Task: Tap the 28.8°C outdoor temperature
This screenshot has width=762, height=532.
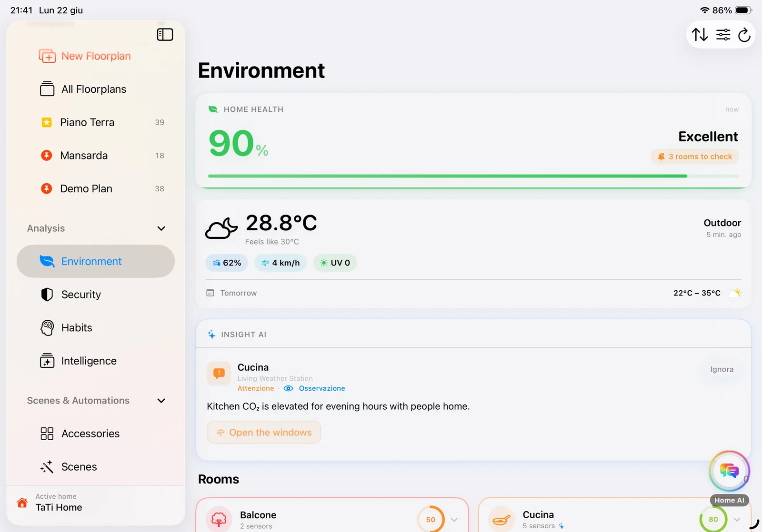Action: (x=281, y=223)
